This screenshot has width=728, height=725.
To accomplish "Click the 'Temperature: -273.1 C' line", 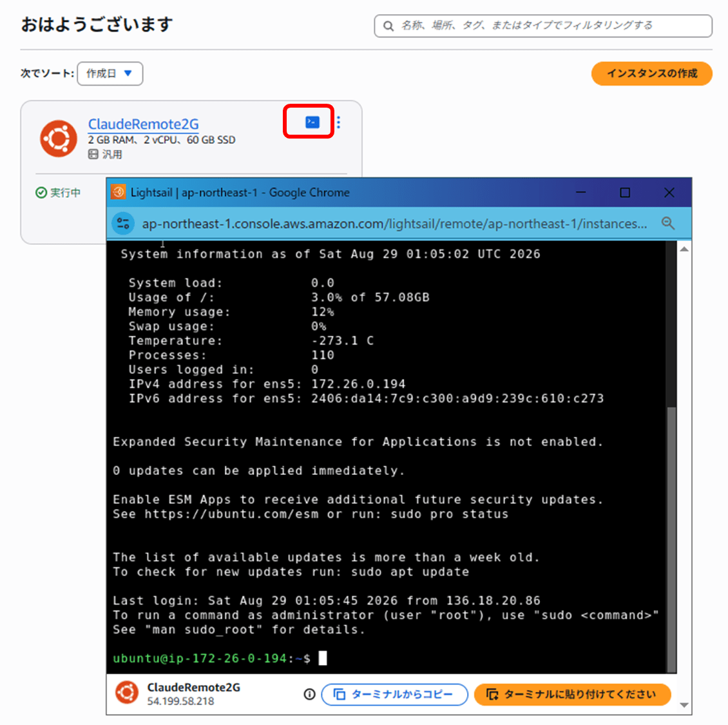I will [251, 340].
